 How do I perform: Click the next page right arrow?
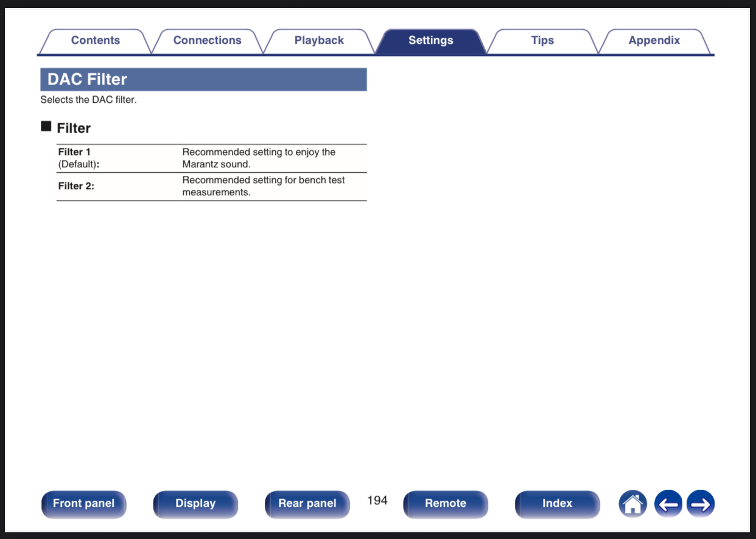(x=700, y=504)
